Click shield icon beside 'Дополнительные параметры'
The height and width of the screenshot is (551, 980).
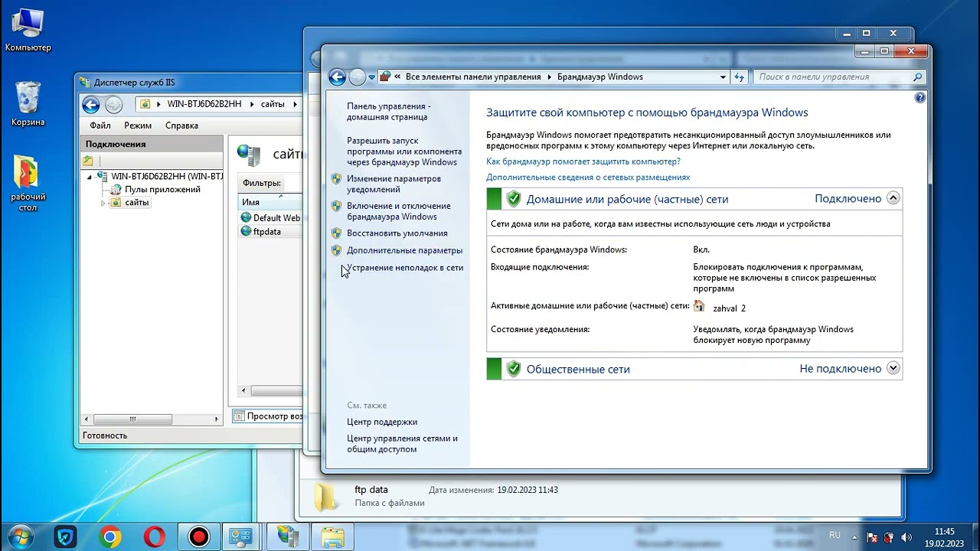point(336,250)
